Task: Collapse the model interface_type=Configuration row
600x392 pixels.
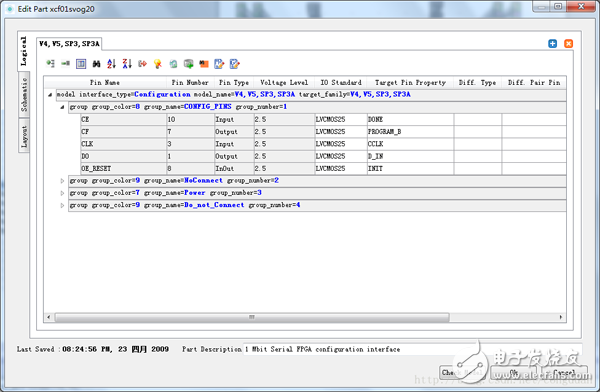Action: [x=50, y=95]
